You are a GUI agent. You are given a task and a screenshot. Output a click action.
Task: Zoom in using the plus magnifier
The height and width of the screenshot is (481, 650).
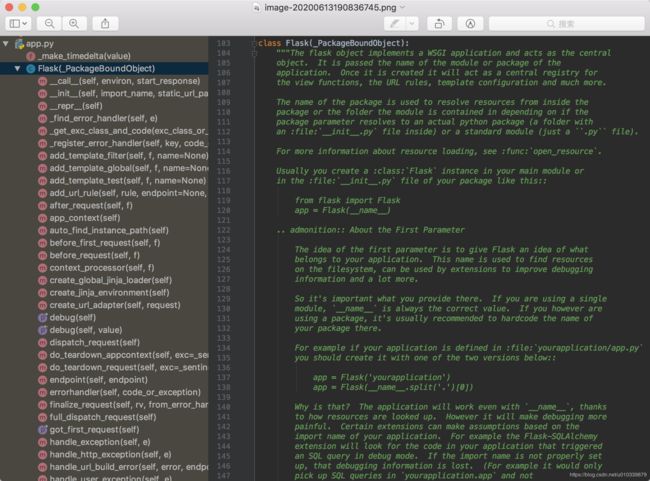[x=74, y=24]
